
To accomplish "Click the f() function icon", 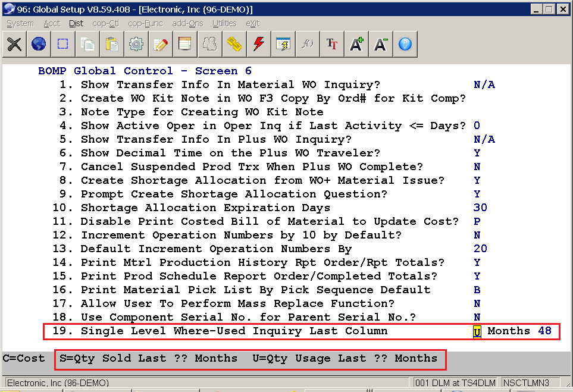I will [308, 45].
